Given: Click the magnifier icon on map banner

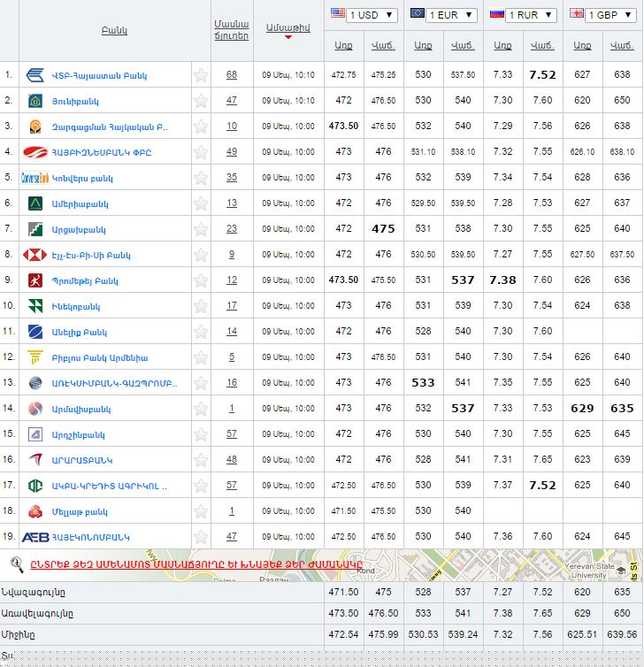Looking at the screenshot, I should (16, 563).
